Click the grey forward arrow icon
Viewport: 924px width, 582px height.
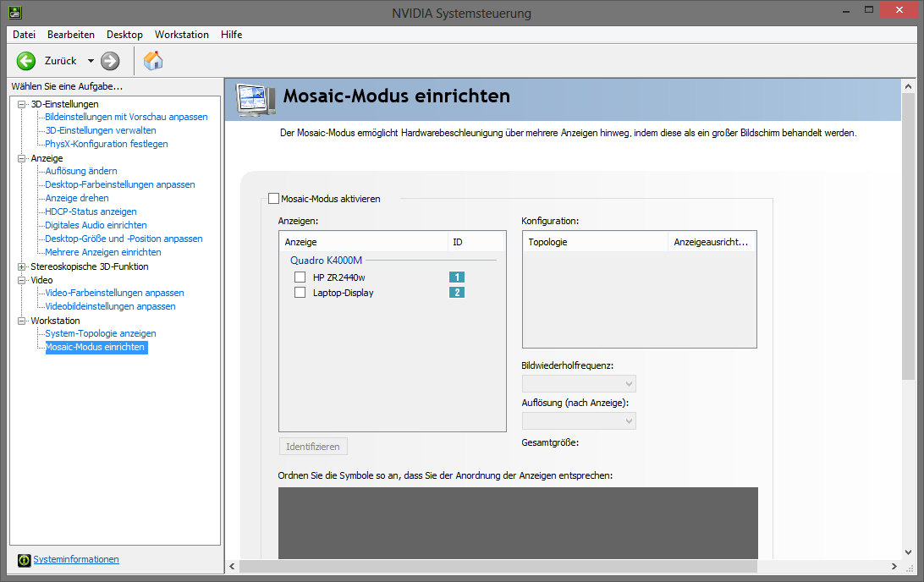coord(110,61)
